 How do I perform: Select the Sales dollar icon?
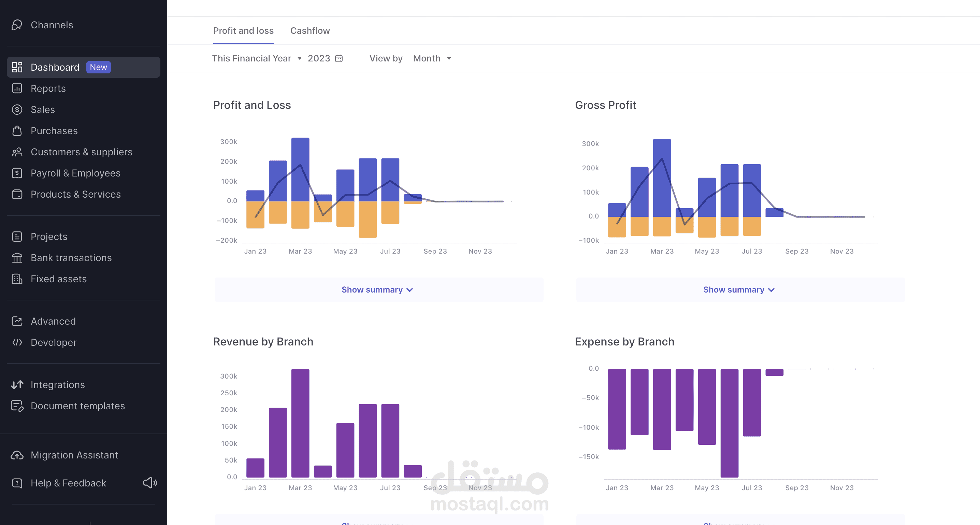17,110
